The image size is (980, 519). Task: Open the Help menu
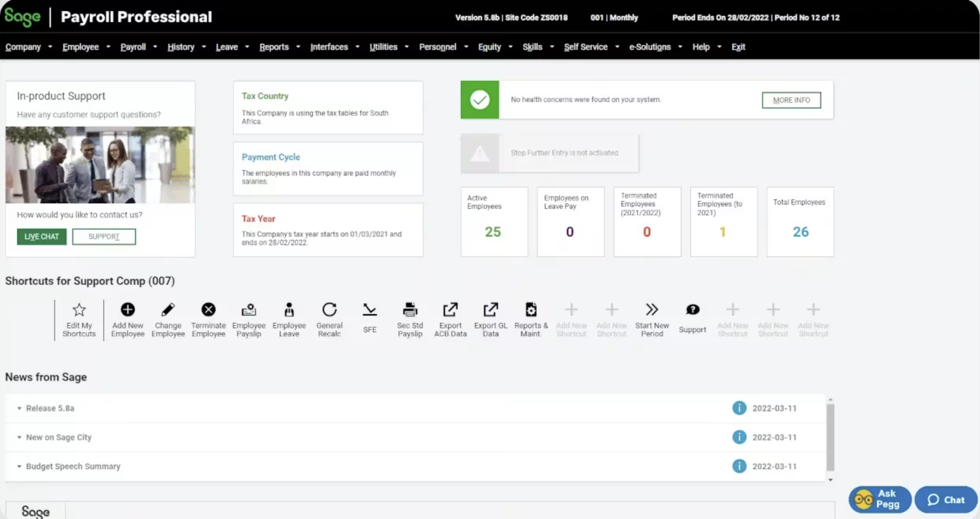[701, 47]
